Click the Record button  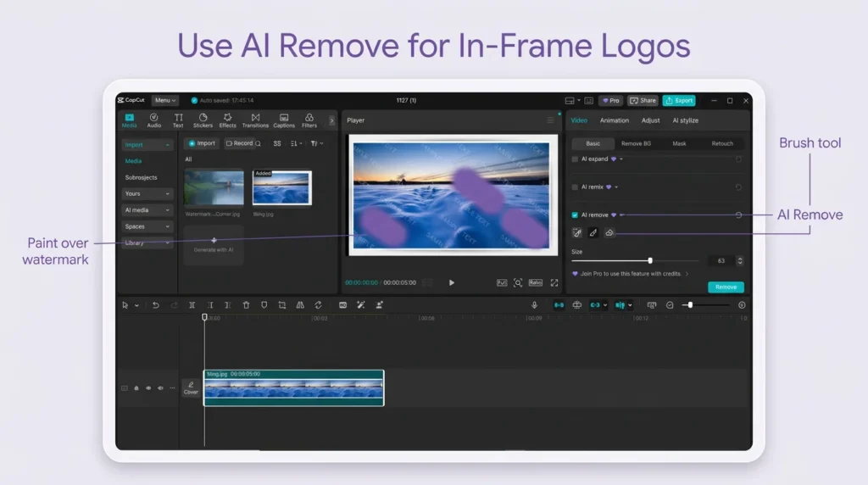click(240, 143)
